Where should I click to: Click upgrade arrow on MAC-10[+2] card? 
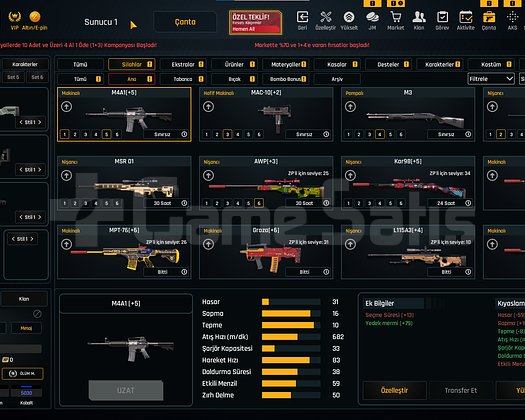point(208,107)
